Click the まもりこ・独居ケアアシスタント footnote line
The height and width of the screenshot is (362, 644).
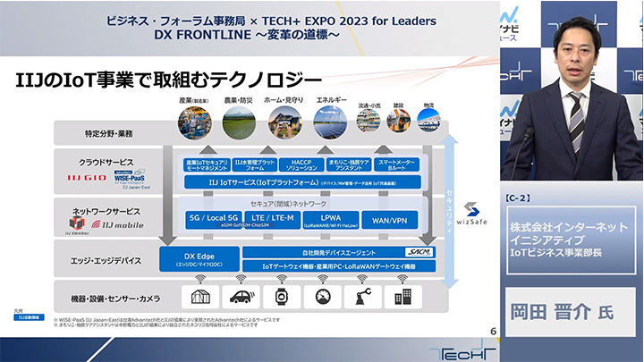pos(156,324)
